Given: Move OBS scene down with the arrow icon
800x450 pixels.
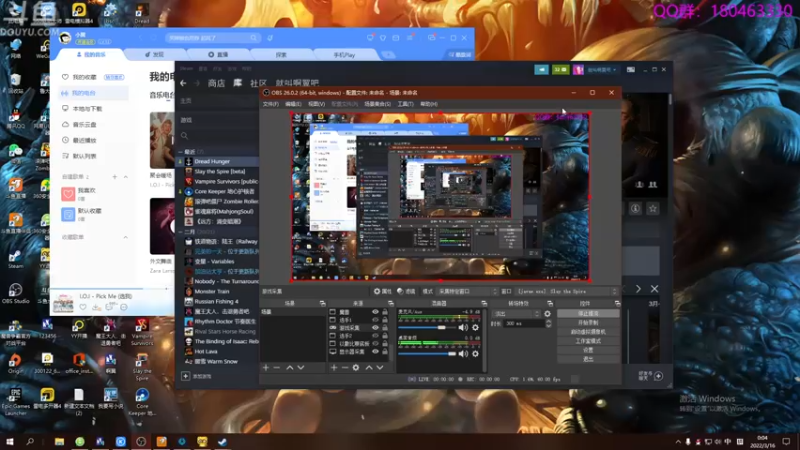Looking at the screenshot, I should coord(301,367).
